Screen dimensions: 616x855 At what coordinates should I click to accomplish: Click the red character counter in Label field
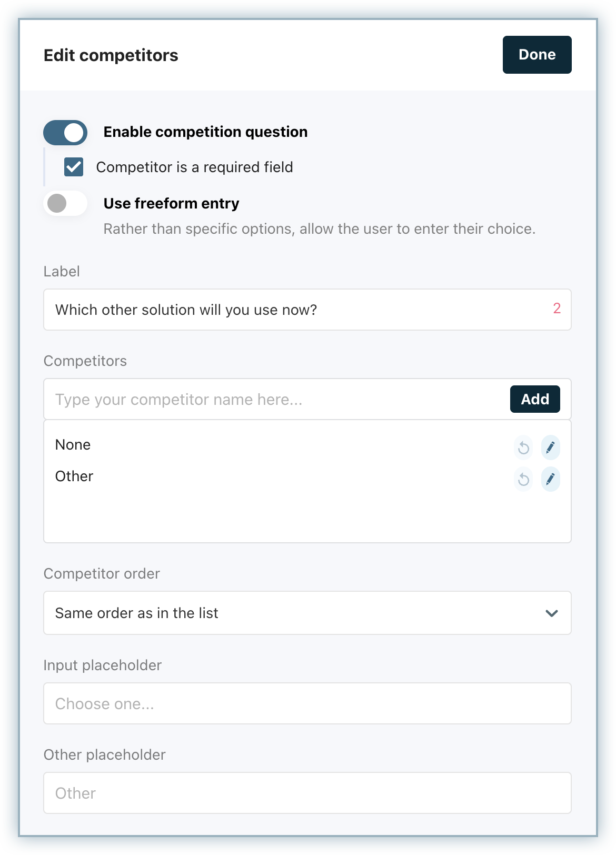pyautogui.click(x=557, y=309)
